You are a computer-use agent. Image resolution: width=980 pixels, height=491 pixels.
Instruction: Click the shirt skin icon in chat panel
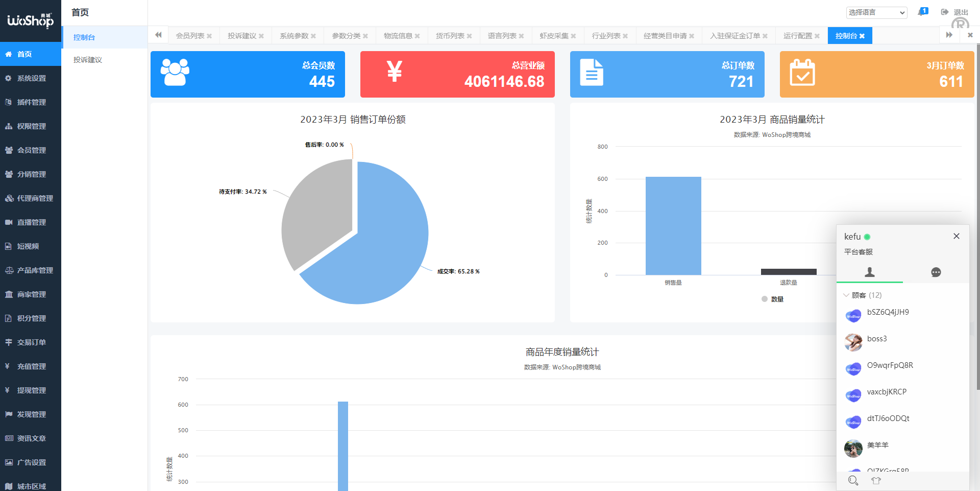(x=876, y=480)
